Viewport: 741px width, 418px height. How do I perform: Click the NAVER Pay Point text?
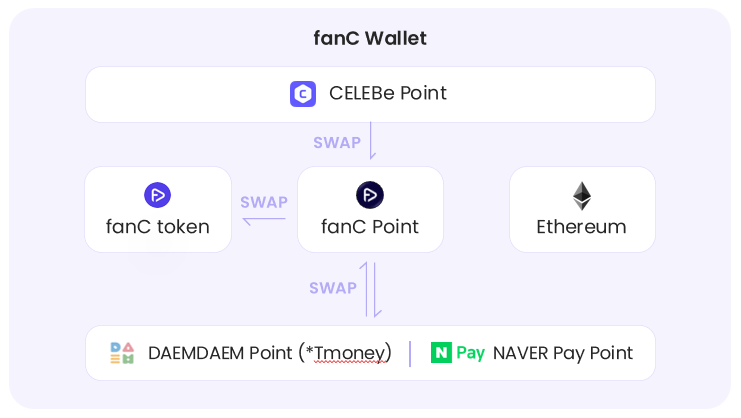click(563, 353)
